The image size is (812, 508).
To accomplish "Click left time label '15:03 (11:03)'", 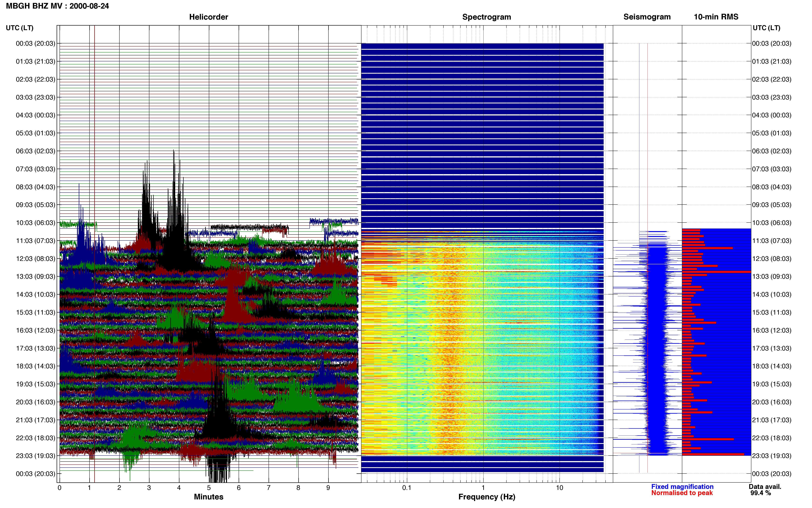I will 36,313.
